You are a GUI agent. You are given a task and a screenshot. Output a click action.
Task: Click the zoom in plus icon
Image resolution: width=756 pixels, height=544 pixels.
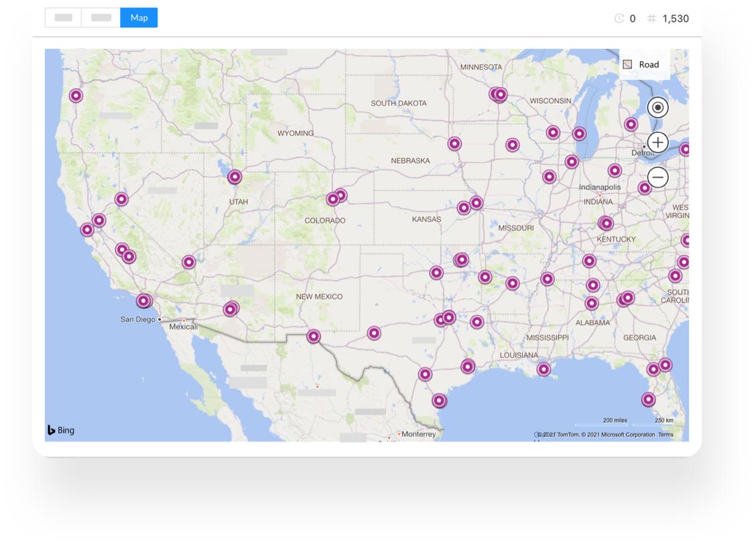[657, 142]
